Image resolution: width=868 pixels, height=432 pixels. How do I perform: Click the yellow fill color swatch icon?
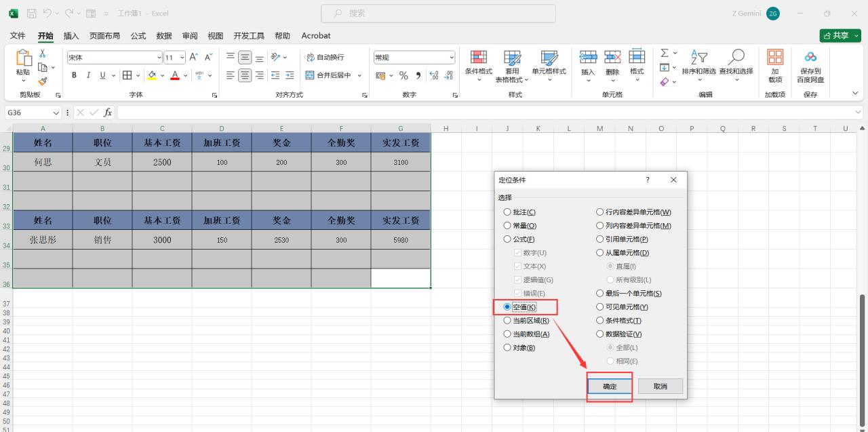point(152,75)
